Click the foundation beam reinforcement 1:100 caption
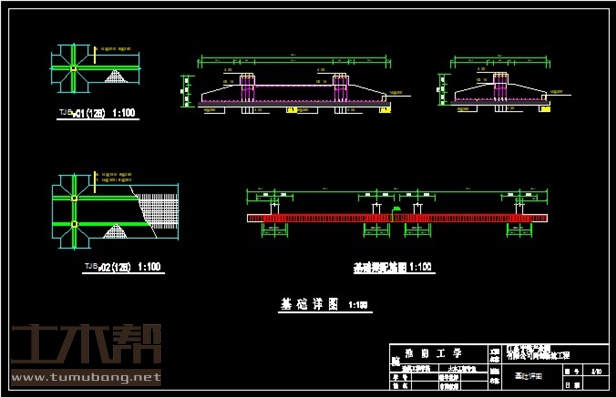This screenshot has height=397, width=616. [393, 267]
